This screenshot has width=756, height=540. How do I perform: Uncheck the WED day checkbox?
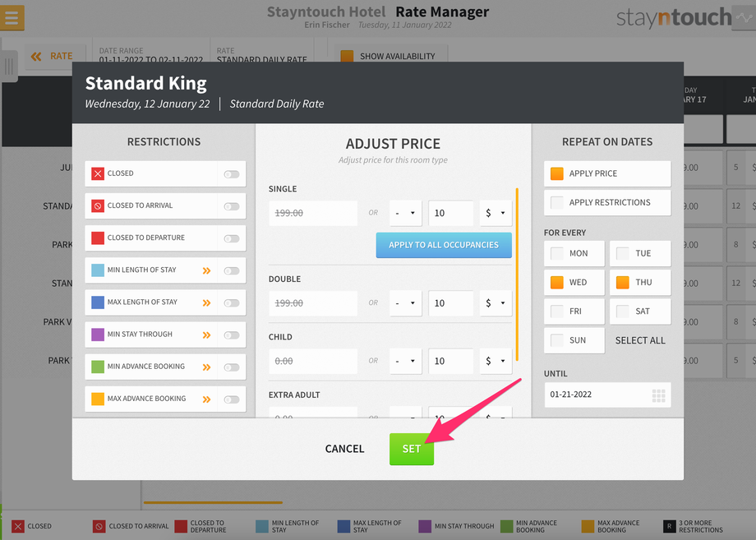(x=557, y=283)
